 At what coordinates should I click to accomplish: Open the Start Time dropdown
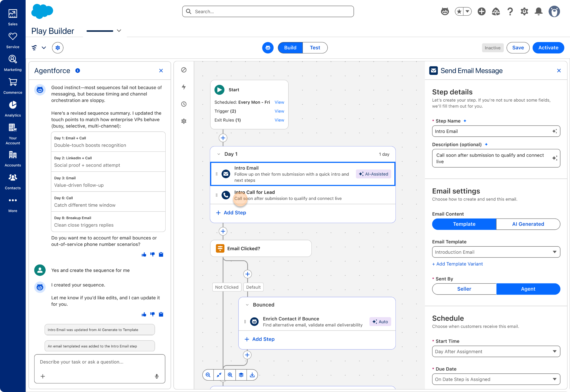coord(496,351)
